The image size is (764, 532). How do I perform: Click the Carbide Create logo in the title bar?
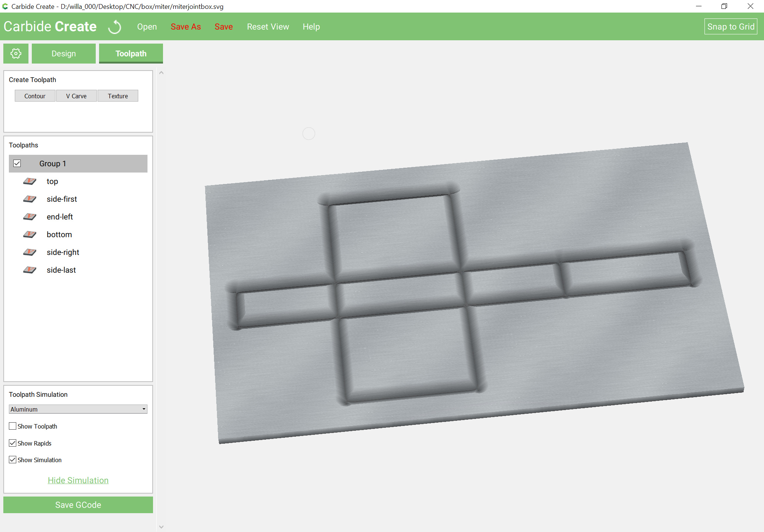point(50,26)
